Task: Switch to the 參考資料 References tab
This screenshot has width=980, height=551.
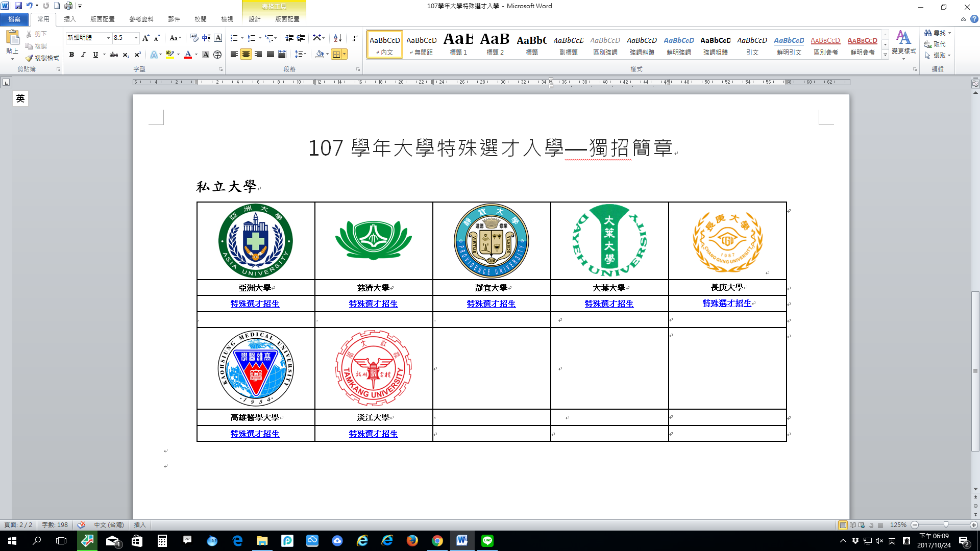Action: (141, 19)
